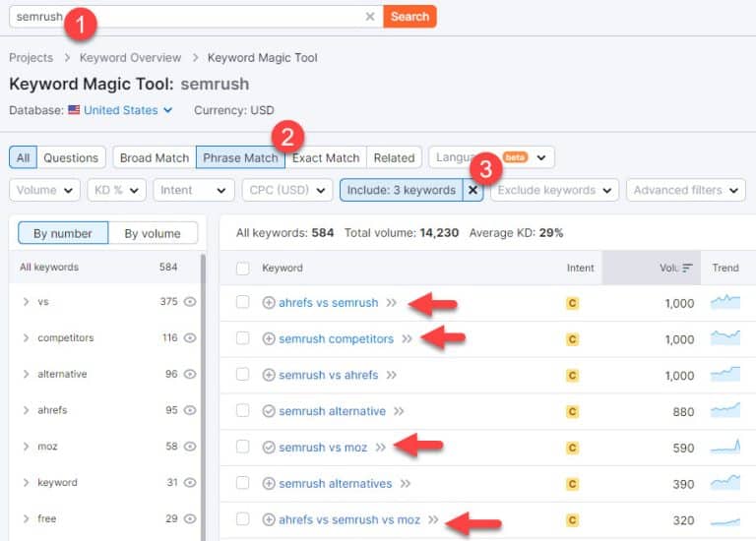Screen dimensions: 756x541
Task: Select the Questions tab
Action: point(71,157)
